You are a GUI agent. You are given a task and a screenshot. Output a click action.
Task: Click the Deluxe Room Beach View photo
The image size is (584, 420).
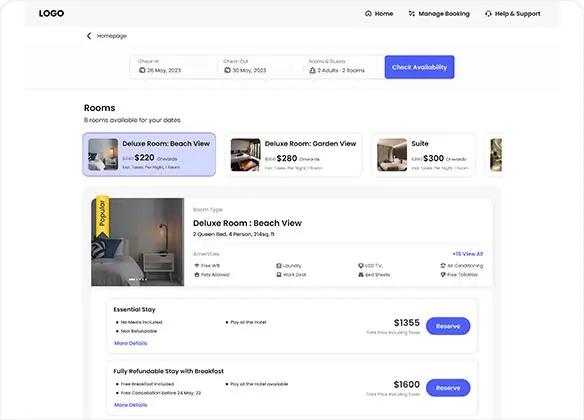138,242
